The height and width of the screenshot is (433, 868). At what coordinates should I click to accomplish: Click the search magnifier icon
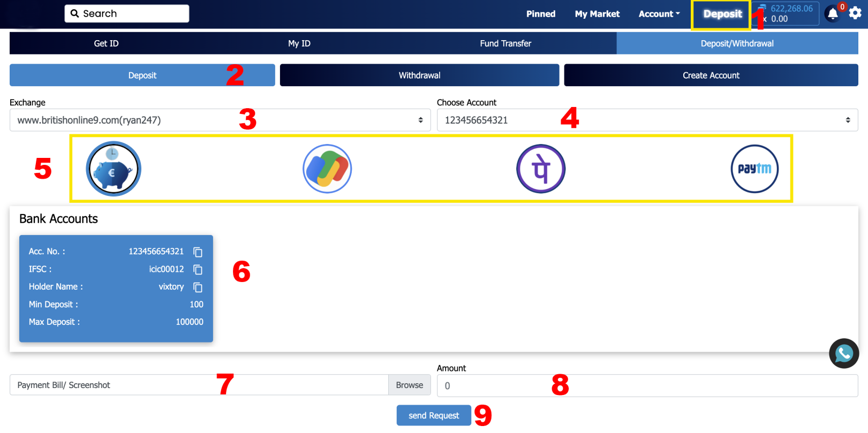click(x=74, y=13)
